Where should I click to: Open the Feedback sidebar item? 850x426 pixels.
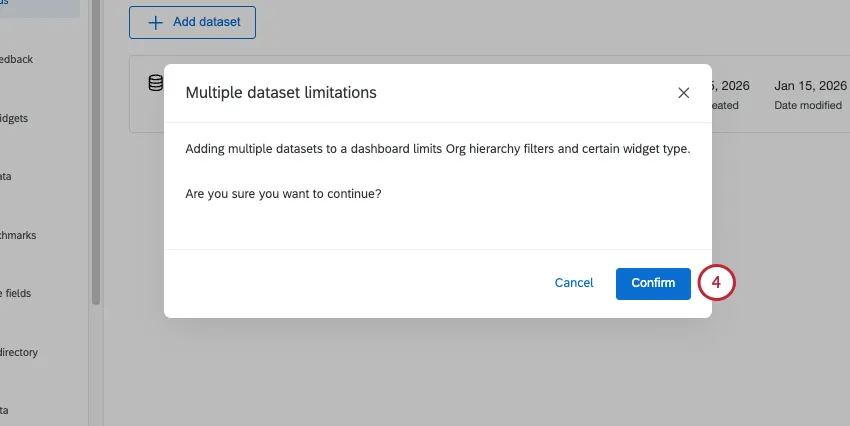point(18,59)
